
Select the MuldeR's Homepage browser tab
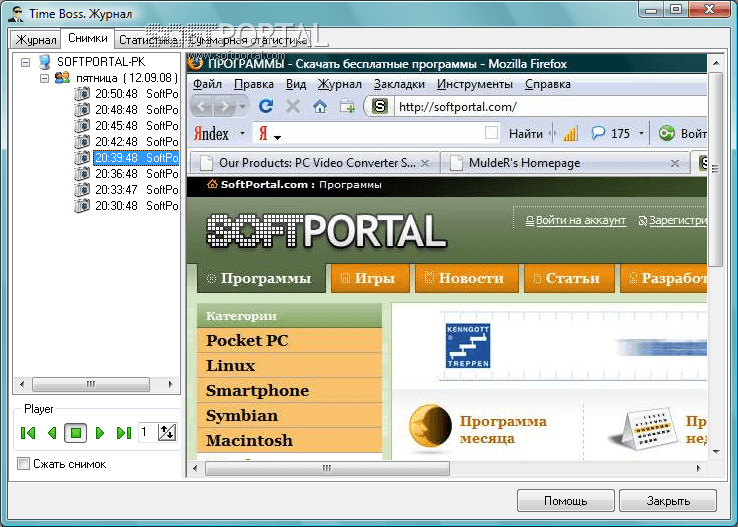click(564, 163)
